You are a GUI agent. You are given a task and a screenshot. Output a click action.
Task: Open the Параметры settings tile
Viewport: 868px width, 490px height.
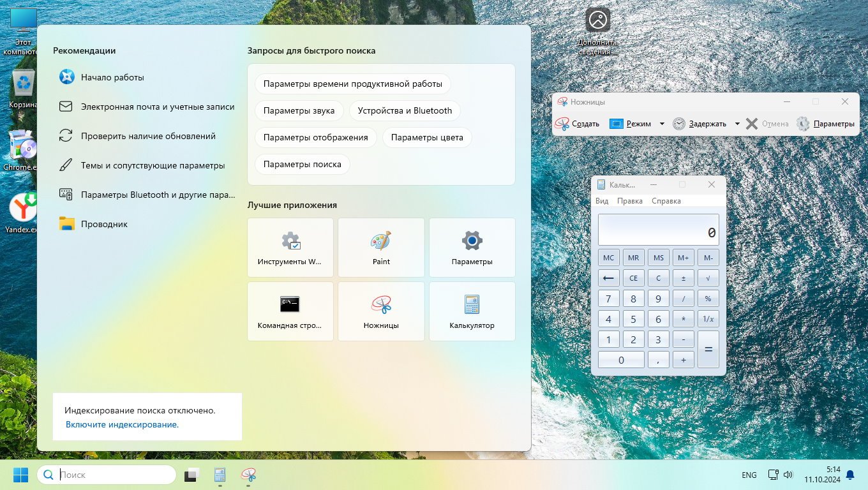[472, 248]
